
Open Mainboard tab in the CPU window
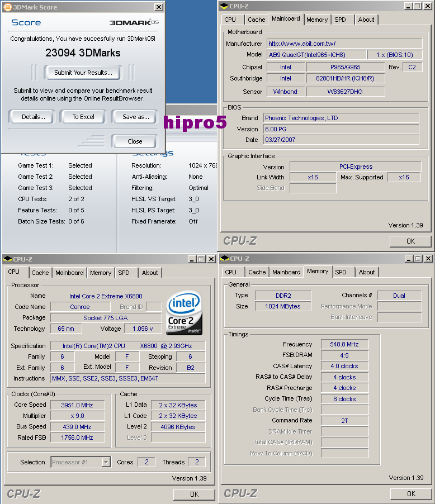(x=69, y=273)
